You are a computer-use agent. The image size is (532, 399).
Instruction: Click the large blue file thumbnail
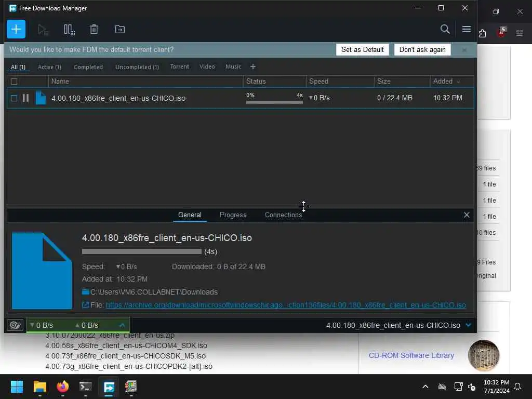pos(42,270)
